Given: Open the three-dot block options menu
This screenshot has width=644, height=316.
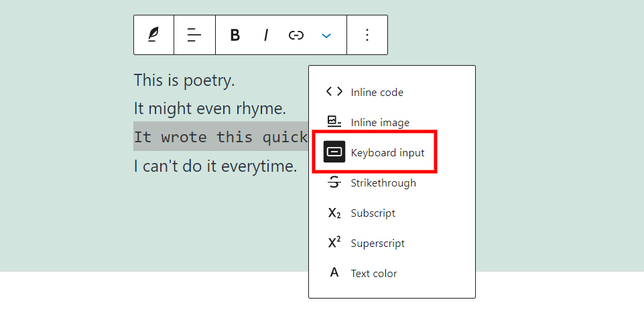Looking at the screenshot, I should (367, 35).
